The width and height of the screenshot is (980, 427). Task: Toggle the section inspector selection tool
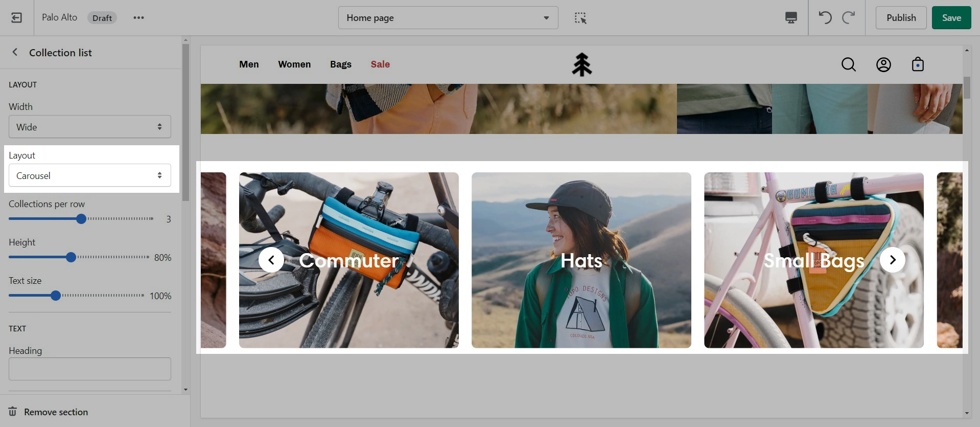[580, 18]
